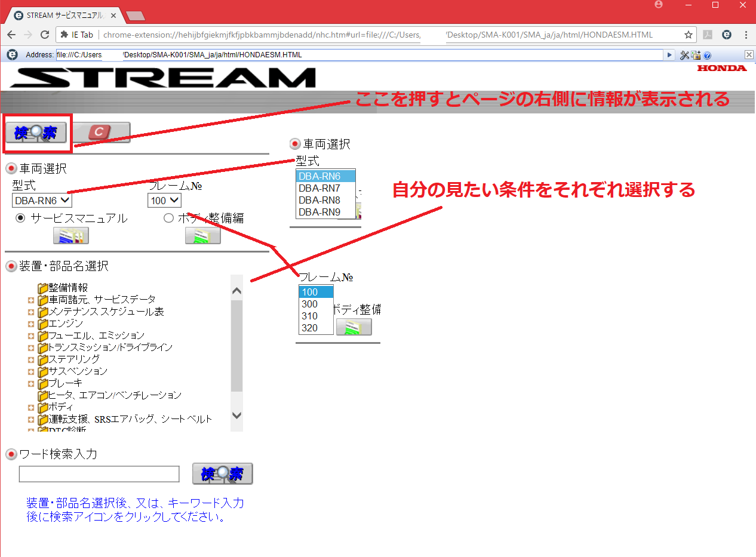Click the red C clear button

coord(101,133)
